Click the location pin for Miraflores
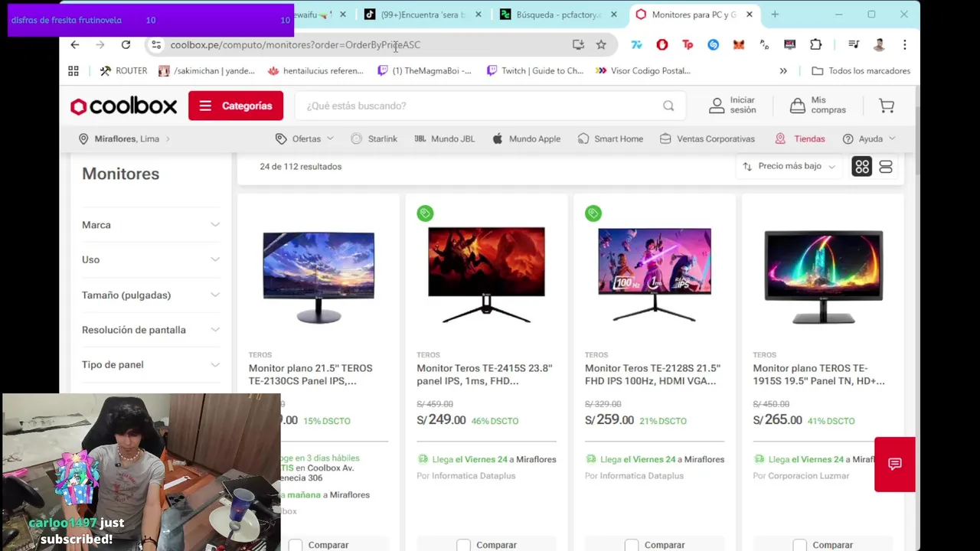 coord(83,139)
